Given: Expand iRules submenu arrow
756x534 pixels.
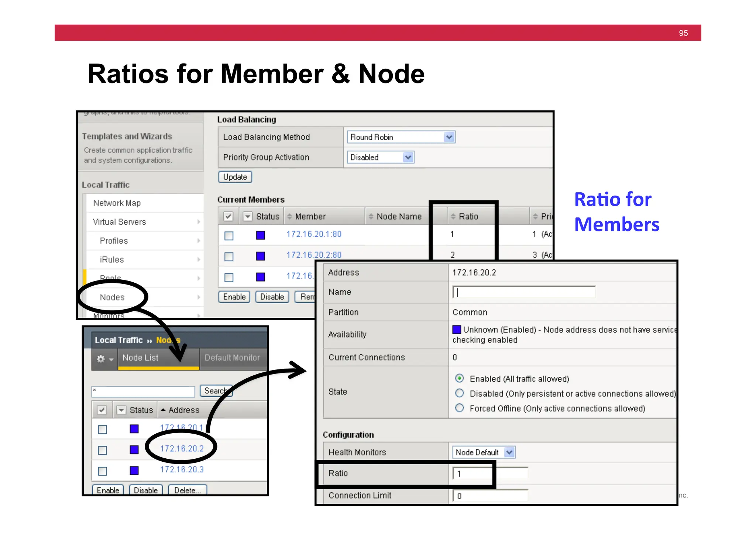Looking at the screenshot, I should click(x=199, y=259).
